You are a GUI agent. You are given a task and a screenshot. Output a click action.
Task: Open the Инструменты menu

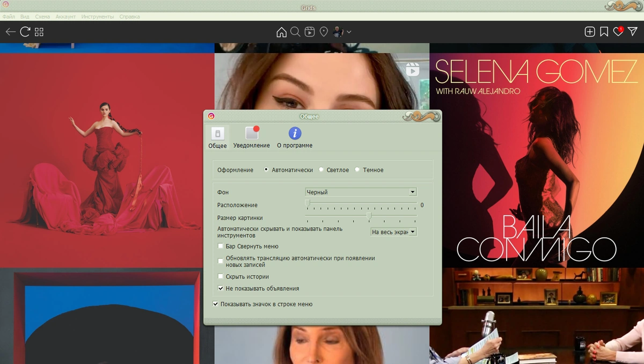(98, 17)
